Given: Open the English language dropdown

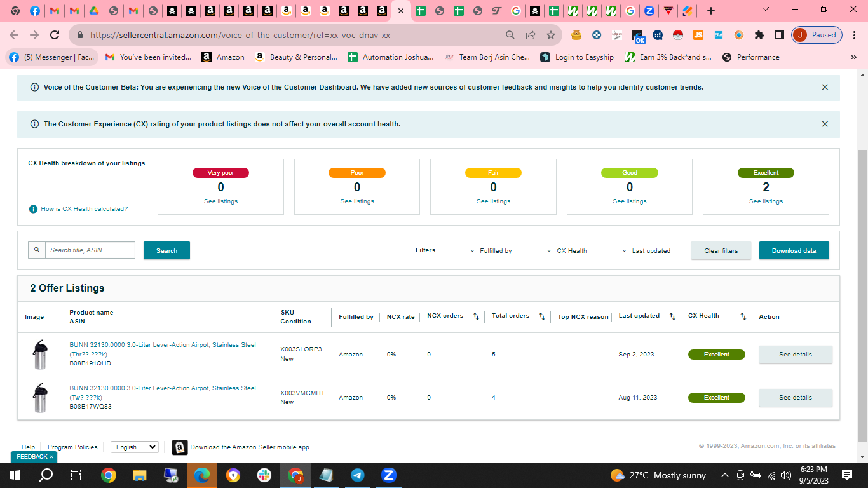Looking at the screenshot, I should pyautogui.click(x=135, y=447).
